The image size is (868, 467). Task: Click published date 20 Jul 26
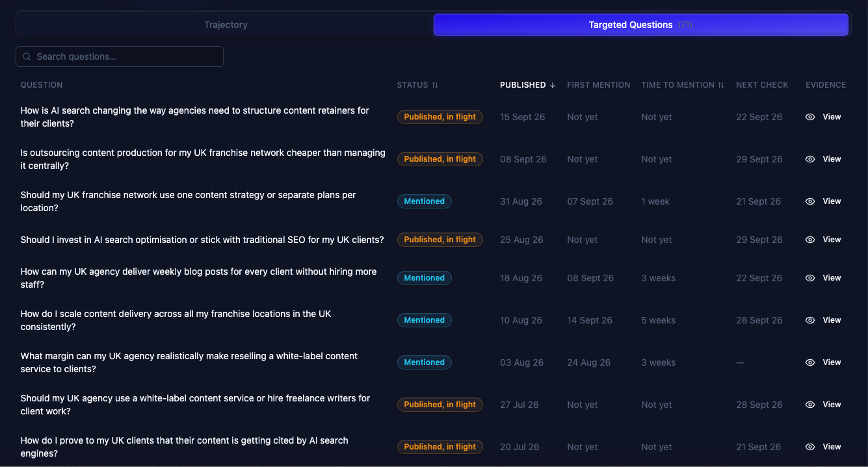[519, 447]
